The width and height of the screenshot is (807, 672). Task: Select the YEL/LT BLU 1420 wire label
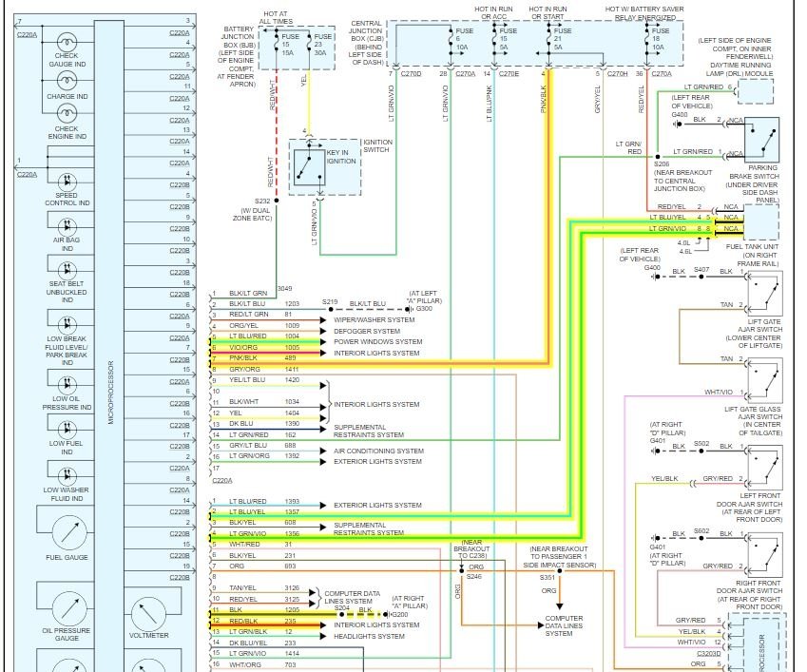(x=264, y=380)
